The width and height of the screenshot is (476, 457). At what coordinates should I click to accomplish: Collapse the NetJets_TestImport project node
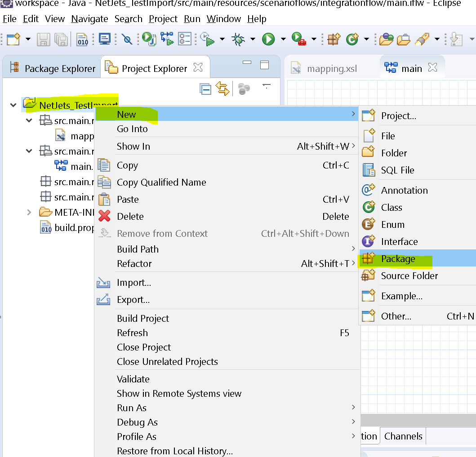point(13,105)
